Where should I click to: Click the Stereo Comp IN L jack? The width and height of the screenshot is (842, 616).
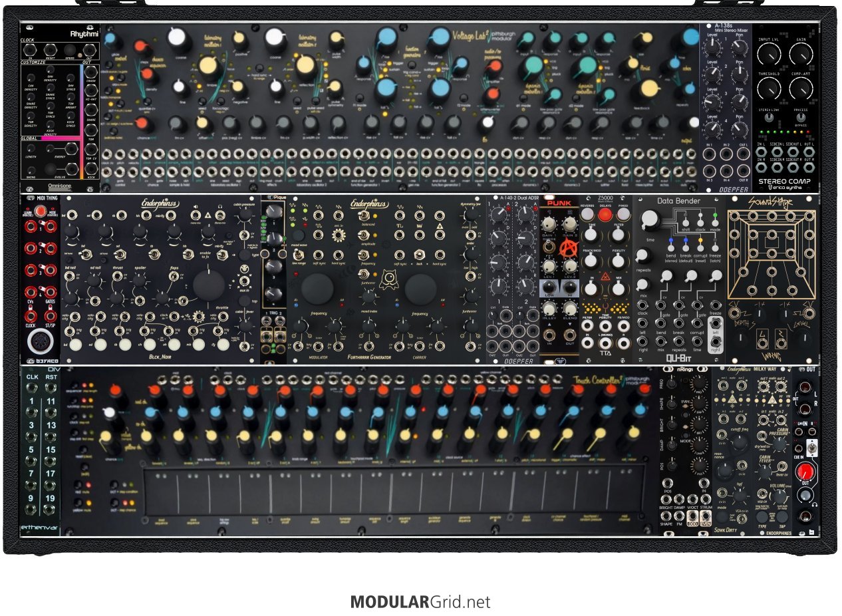click(x=762, y=151)
